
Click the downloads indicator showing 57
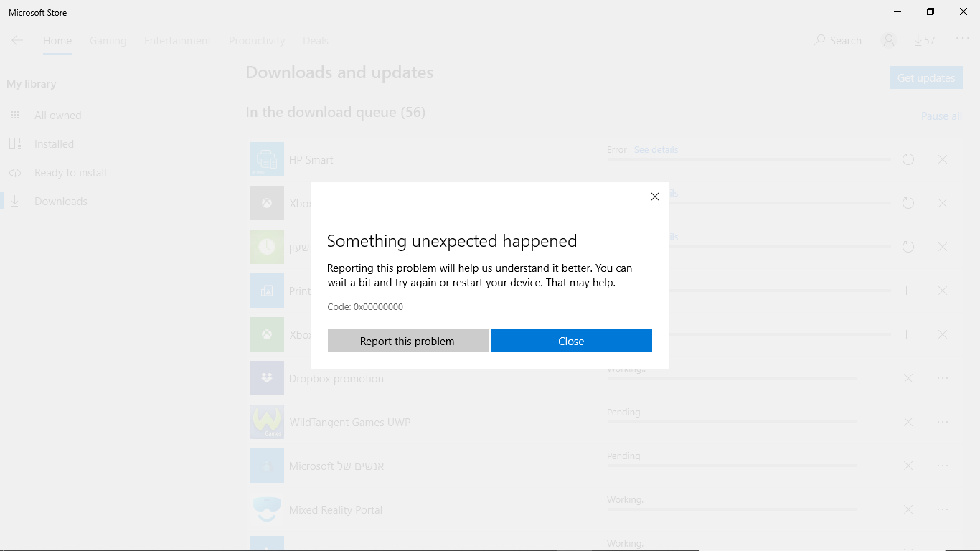coord(925,41)
